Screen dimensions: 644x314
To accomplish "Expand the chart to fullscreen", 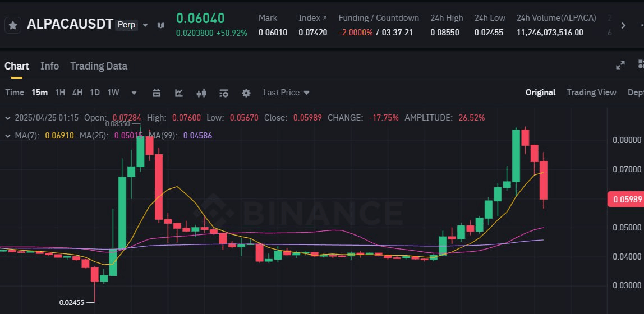I will click(x=620, y=65).
